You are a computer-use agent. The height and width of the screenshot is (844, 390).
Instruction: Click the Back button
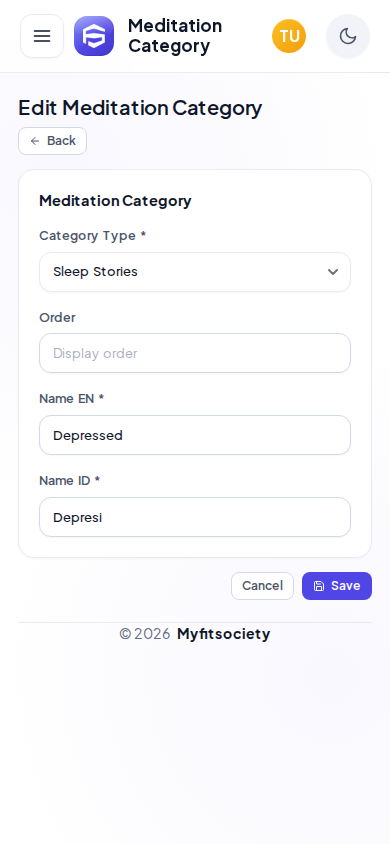click(53, 141)
